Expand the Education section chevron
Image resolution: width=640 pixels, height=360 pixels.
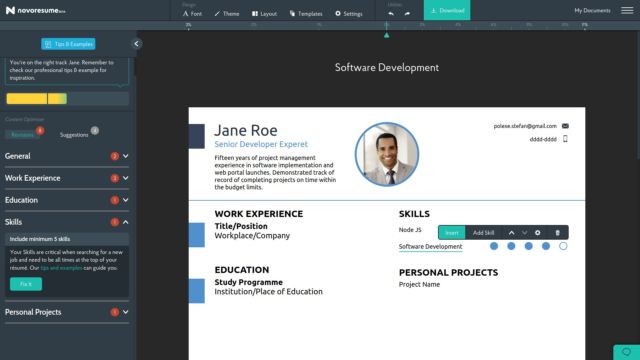[126, 200]
